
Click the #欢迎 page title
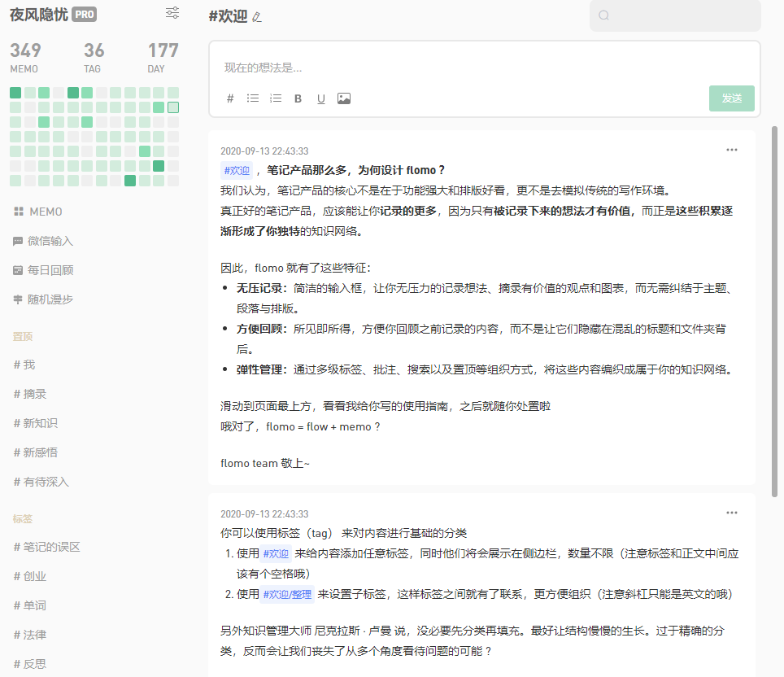(x=228, y=16)
